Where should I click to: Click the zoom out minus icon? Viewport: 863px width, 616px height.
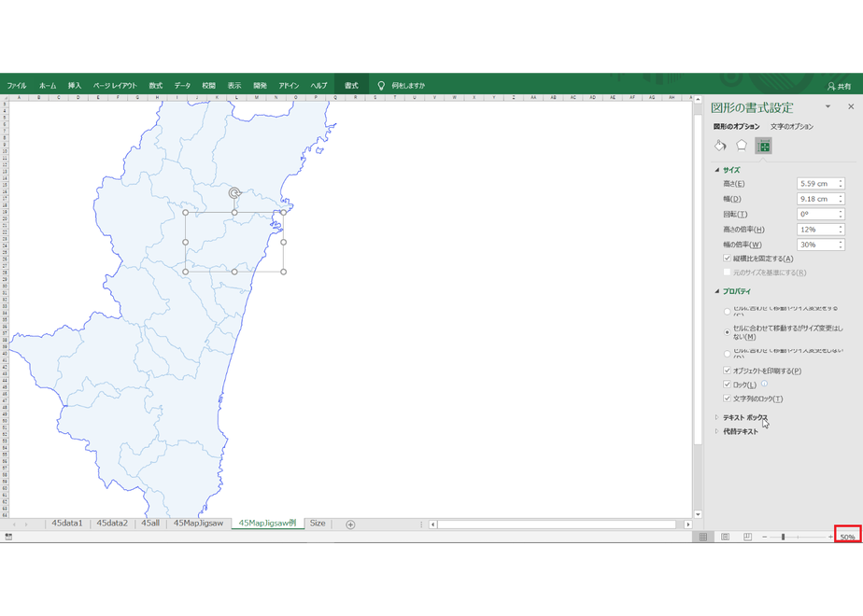[765, 537]
